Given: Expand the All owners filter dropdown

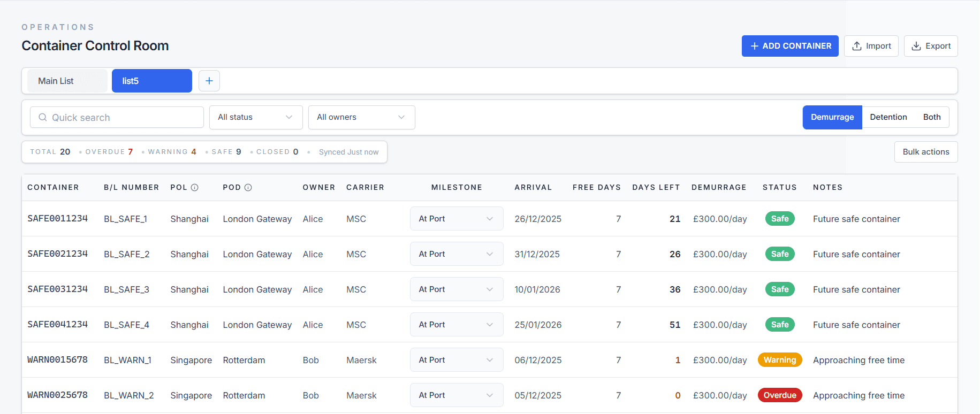Looking at the screenshot, I should (x=361, y=117).
